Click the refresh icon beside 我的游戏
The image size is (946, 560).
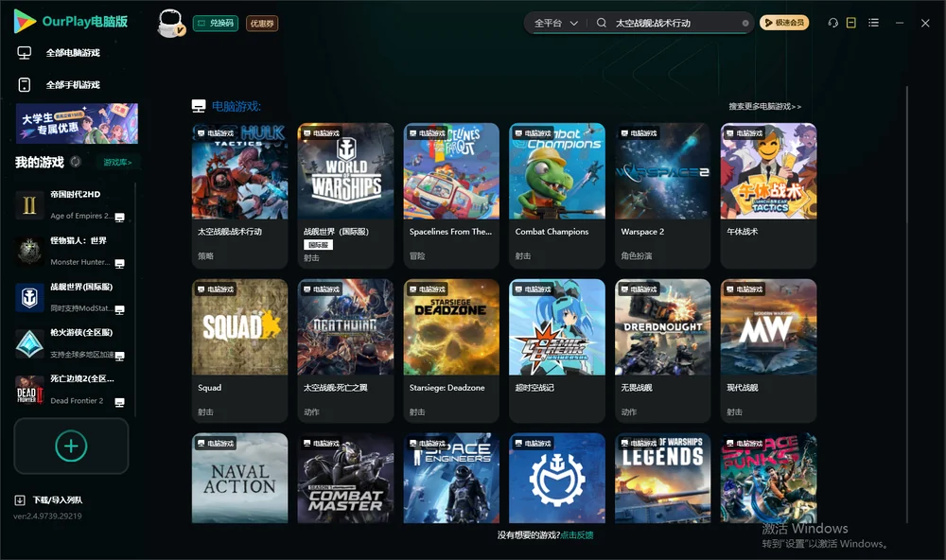coord(76,162)
